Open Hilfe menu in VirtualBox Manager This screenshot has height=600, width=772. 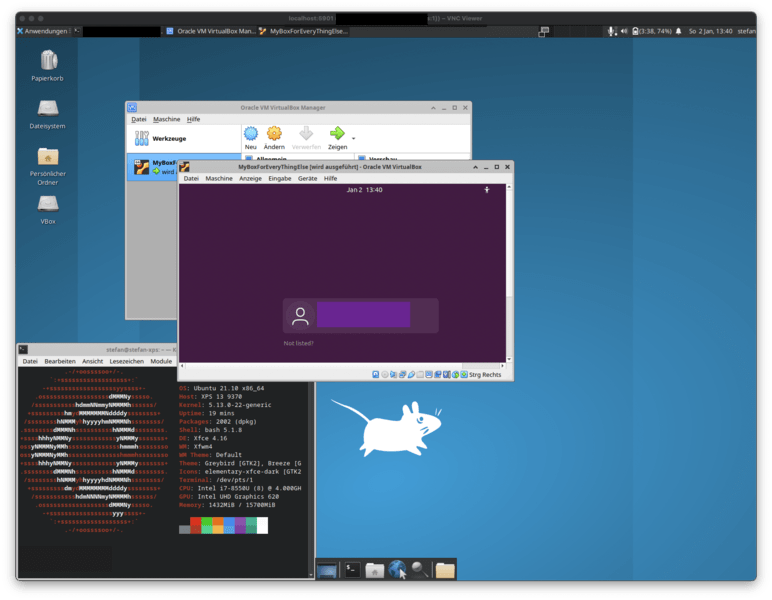(193, 120)
